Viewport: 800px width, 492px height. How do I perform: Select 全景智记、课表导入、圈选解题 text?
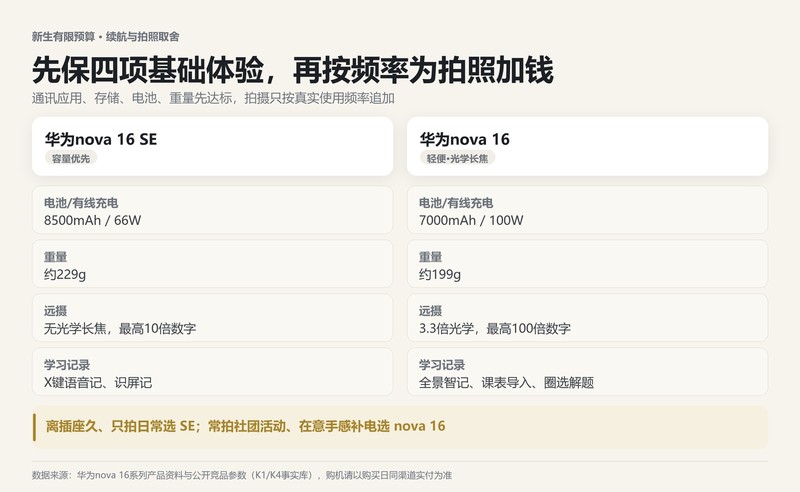pos(506,383)
